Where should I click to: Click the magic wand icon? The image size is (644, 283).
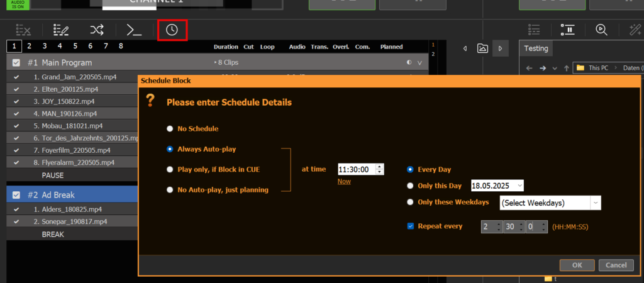635,30
